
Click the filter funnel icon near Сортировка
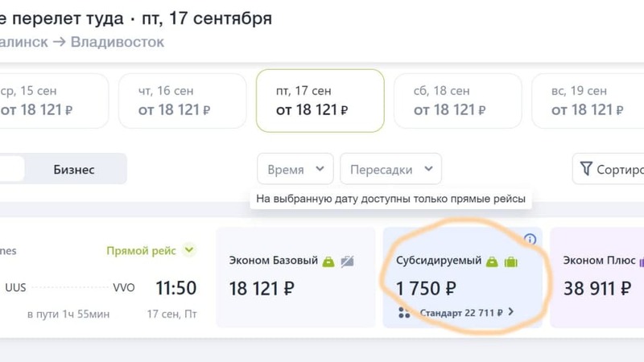586,168
